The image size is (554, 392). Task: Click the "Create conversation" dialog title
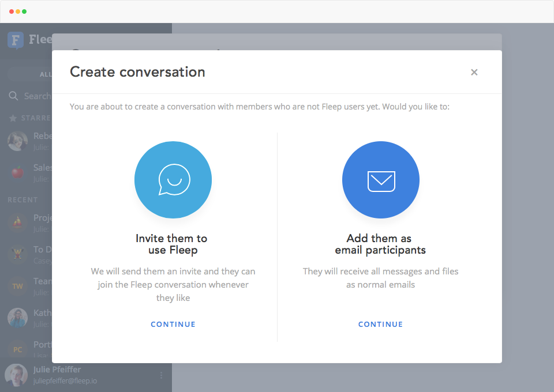[x=137, y=72]
